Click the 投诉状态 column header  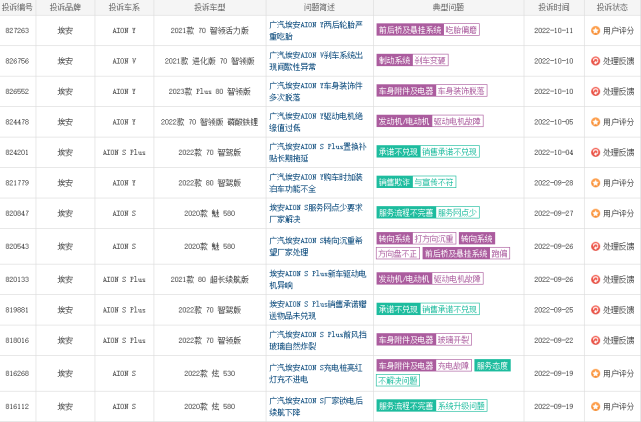coord(612,7)
